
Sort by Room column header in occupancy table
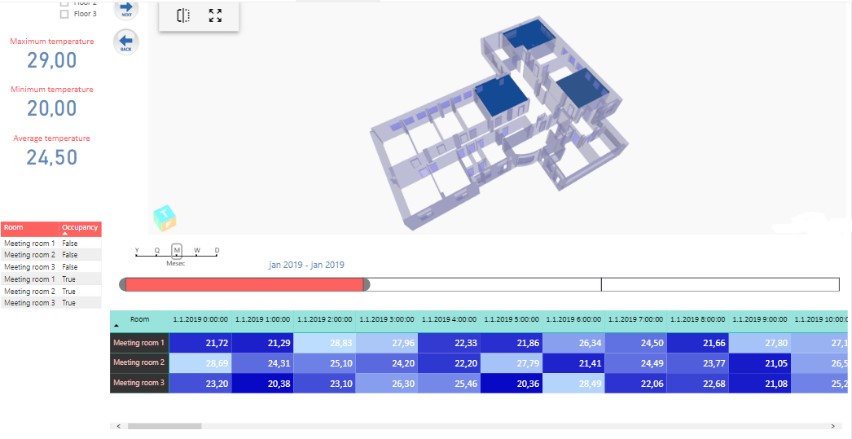(30, 229)
